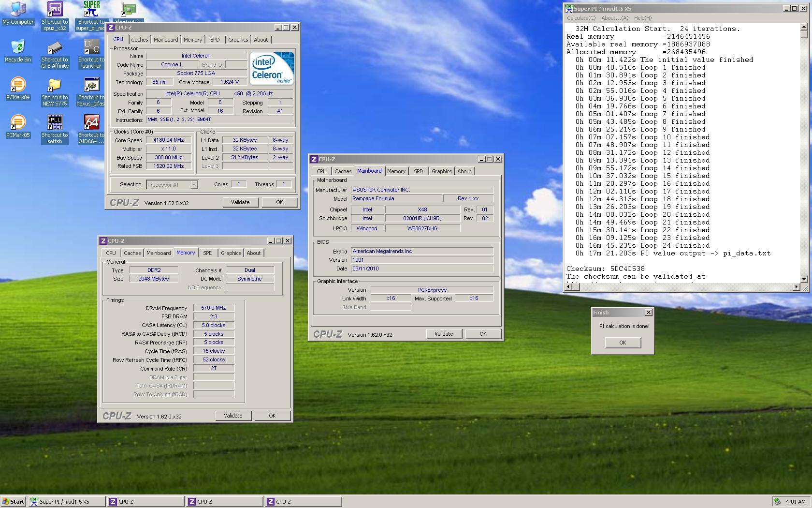This screenshot has width=812, height=508.
Task: Close the Finish dialog with X
Action: (649, 313)
